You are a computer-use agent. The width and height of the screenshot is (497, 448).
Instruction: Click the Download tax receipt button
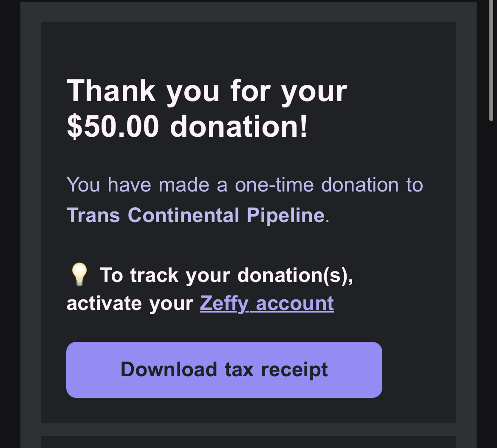tap(224, 369)
